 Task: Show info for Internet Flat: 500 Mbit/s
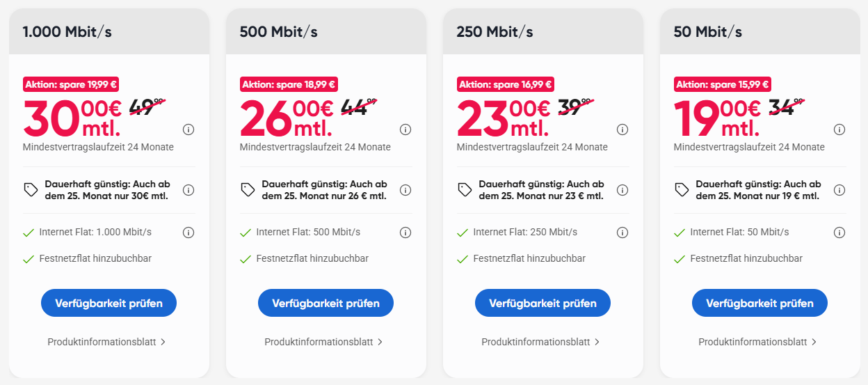pyautogui.click(x=405, y=233)
